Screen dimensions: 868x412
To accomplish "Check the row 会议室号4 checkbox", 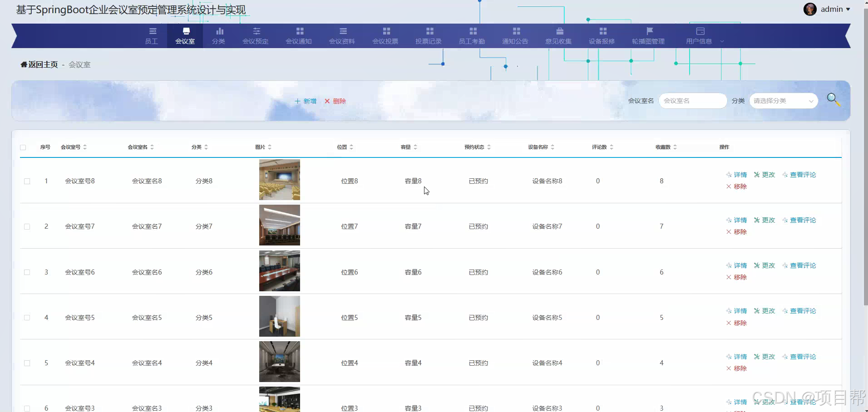I will pos(27,363).
